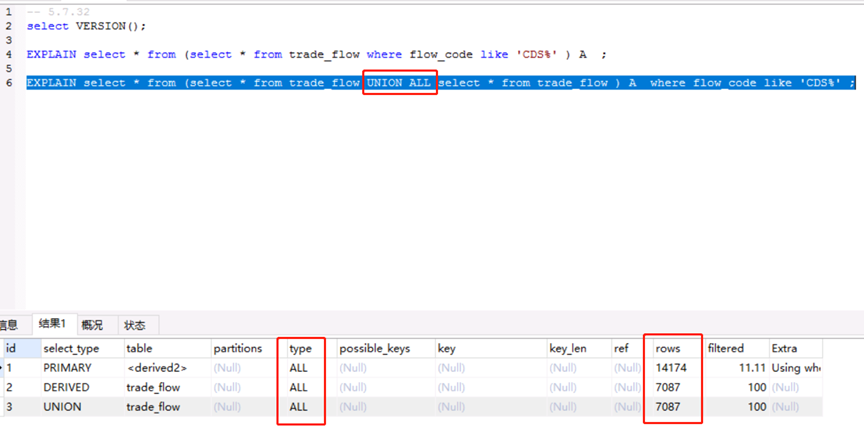Select the filtered column header
This screenshot has height=439, width=864.
click(x=737, y=348)
